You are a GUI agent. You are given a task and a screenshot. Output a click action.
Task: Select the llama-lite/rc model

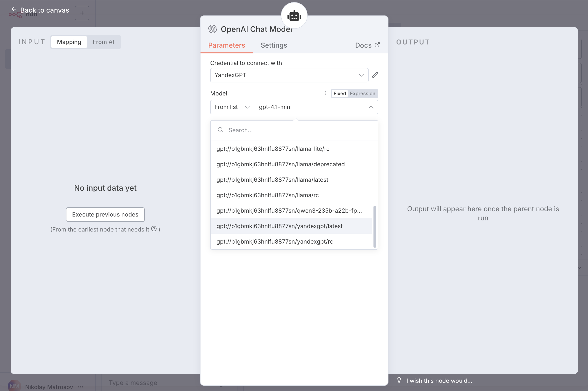(291, 149)
